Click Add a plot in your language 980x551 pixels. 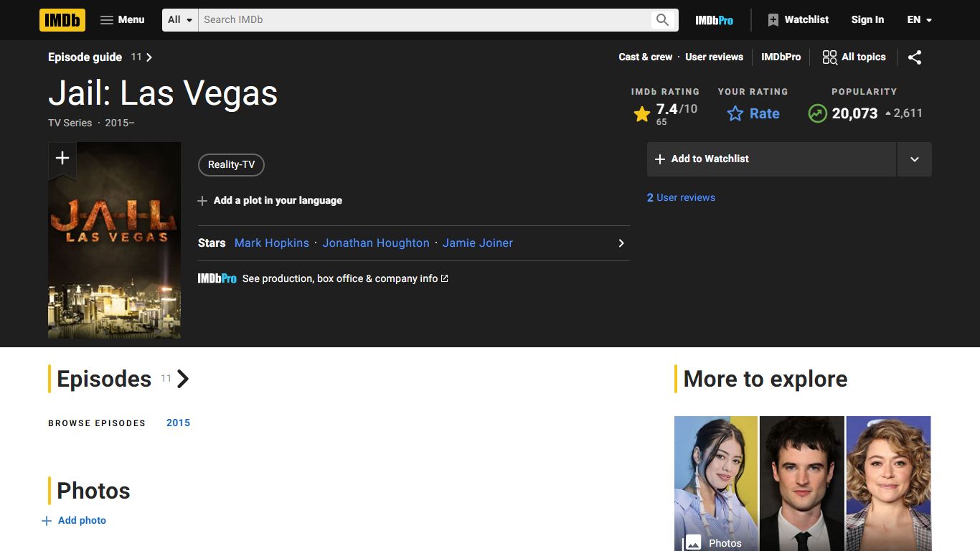pyautogui.click(x=270, y=201)
